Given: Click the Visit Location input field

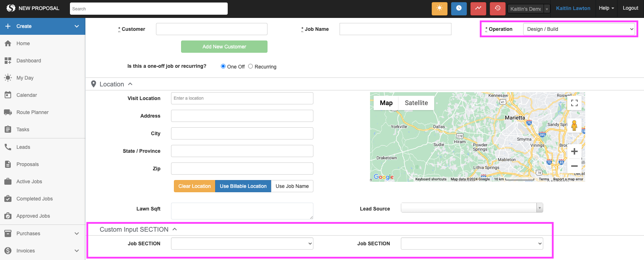Looking at the screenshot, I should point(242,98).
